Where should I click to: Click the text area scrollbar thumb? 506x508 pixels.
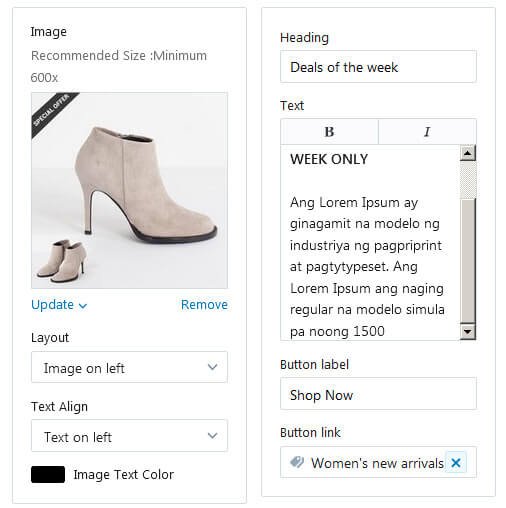click(x=468, y=180)
